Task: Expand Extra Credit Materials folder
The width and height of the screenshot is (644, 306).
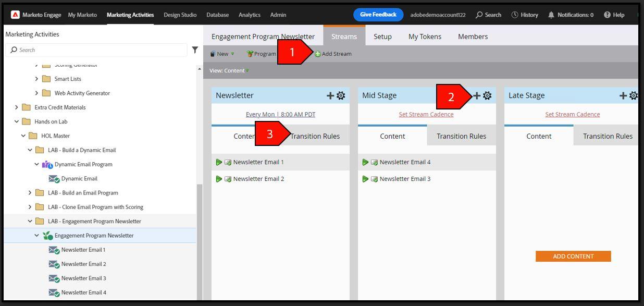Action: (17, 107)
